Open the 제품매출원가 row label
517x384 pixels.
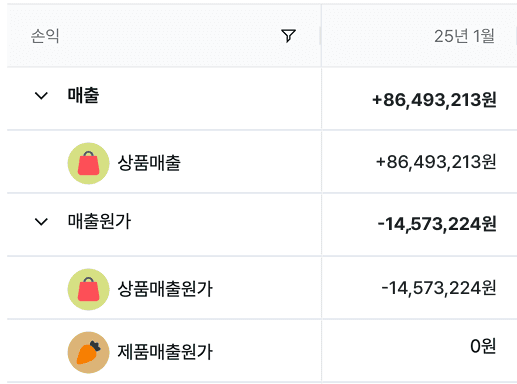(x=165, y=352)
